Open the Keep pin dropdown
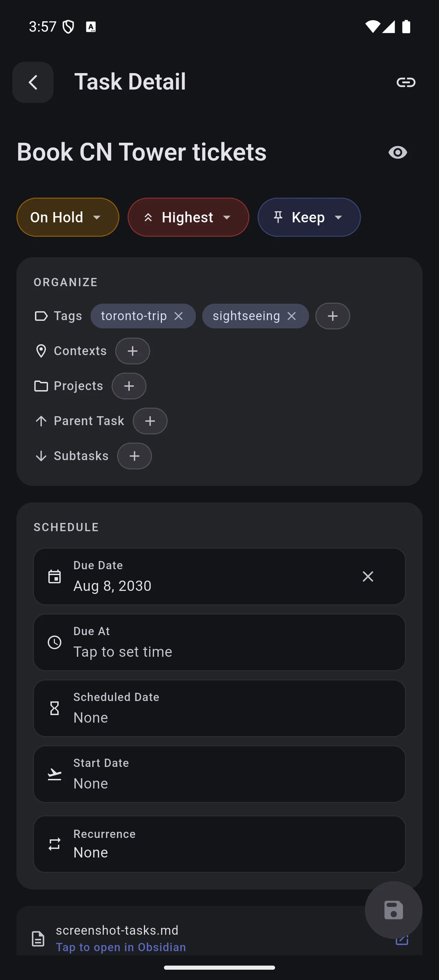This screenshot has height=980, width=439. click(309, 217)
